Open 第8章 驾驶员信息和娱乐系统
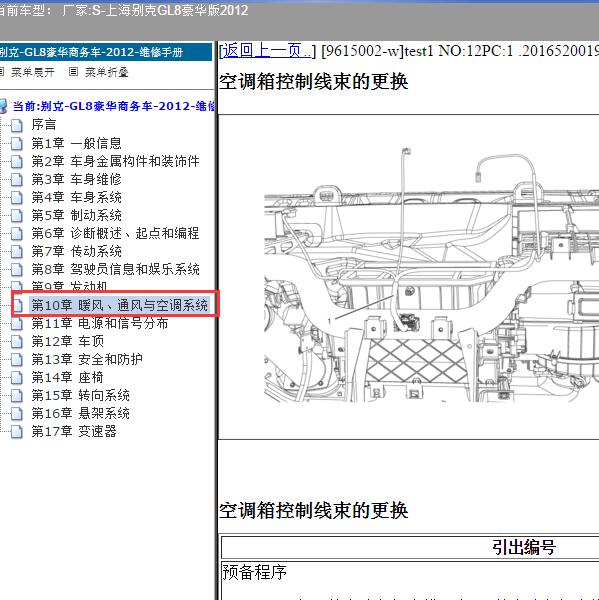 click(115, 269)
